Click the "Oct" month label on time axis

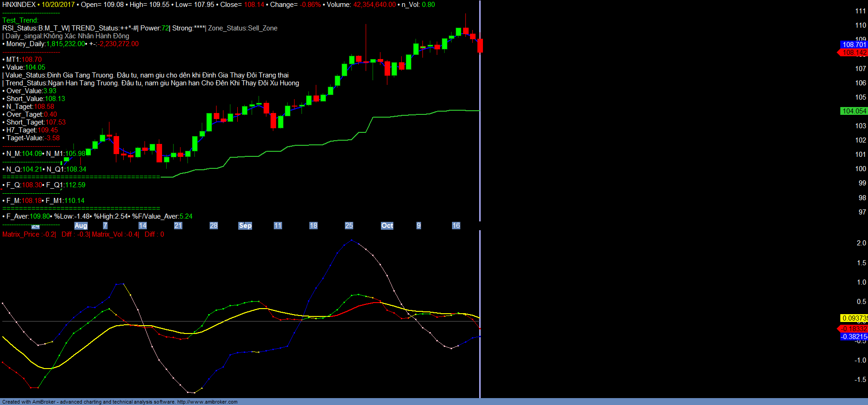(x=387, y=226)
